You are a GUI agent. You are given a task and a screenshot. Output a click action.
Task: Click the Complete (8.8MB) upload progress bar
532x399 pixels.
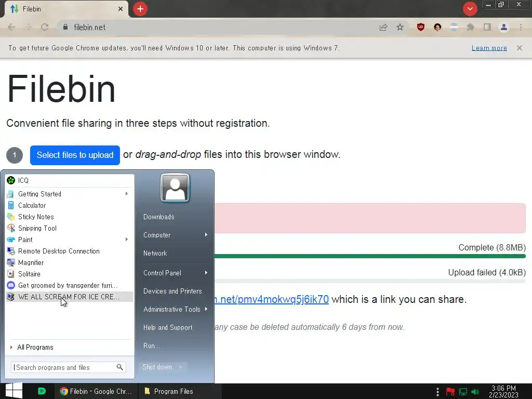click(x=370, y=256)
